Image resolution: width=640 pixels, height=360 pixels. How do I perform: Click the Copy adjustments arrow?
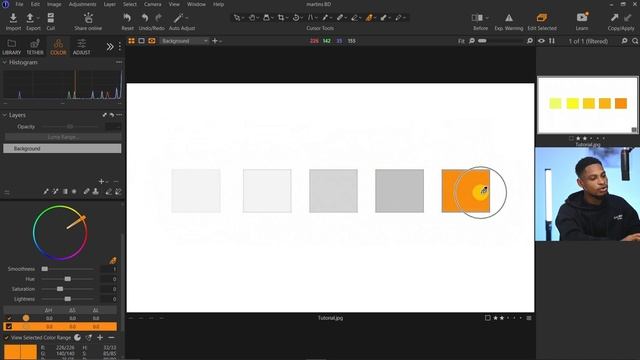point(614,18)
